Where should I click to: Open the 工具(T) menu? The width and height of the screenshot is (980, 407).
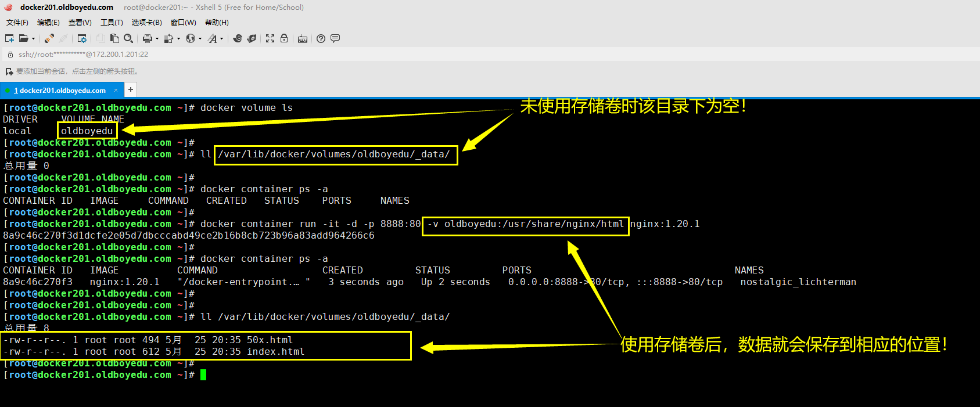(112, 23)
